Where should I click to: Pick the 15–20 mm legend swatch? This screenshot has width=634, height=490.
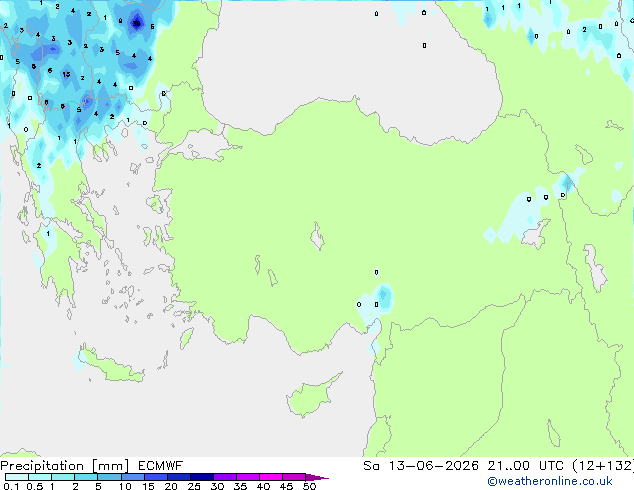click(x=155, y=477)
